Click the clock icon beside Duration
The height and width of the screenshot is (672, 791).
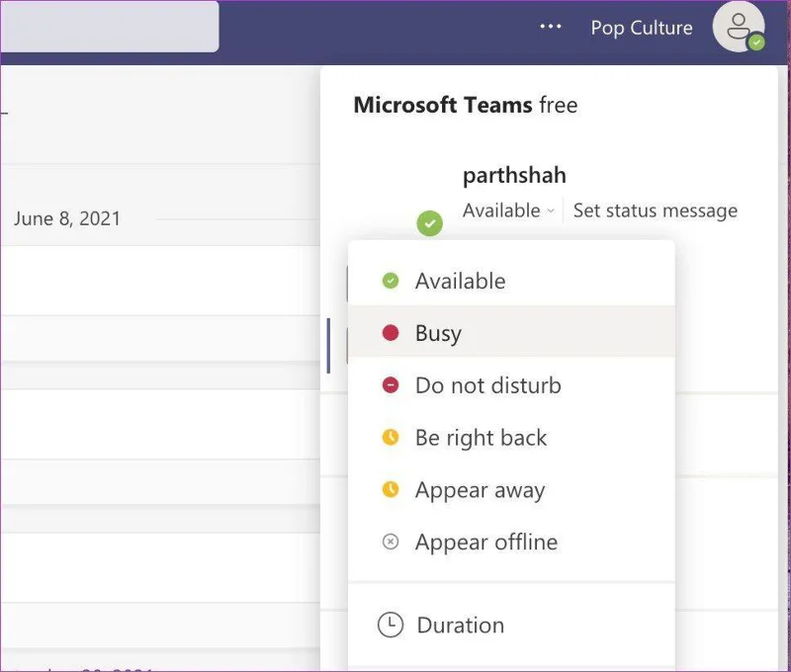point(391,626)
